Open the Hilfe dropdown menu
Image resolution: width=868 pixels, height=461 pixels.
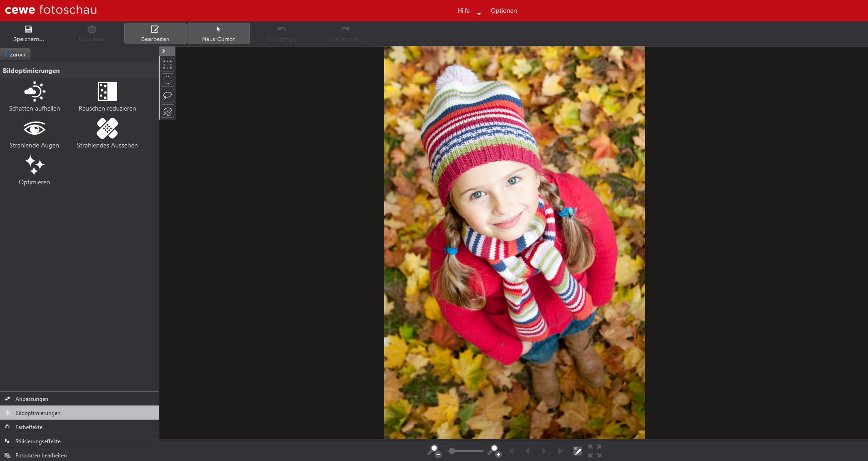coord(469,10)
